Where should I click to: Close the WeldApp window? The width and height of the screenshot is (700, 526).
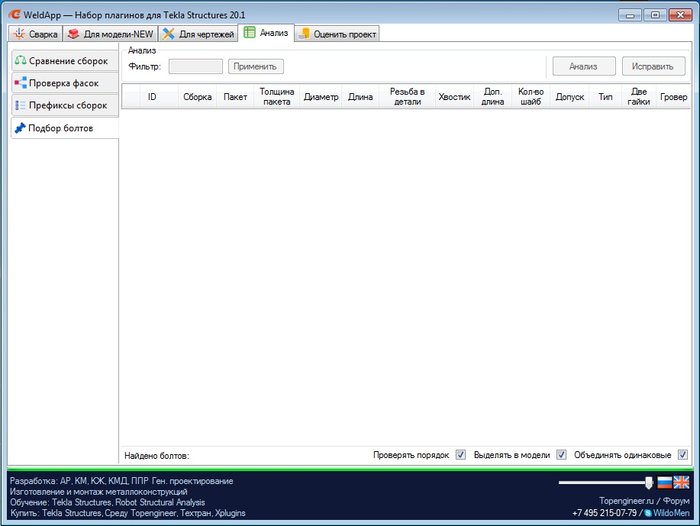click(681, 15)
